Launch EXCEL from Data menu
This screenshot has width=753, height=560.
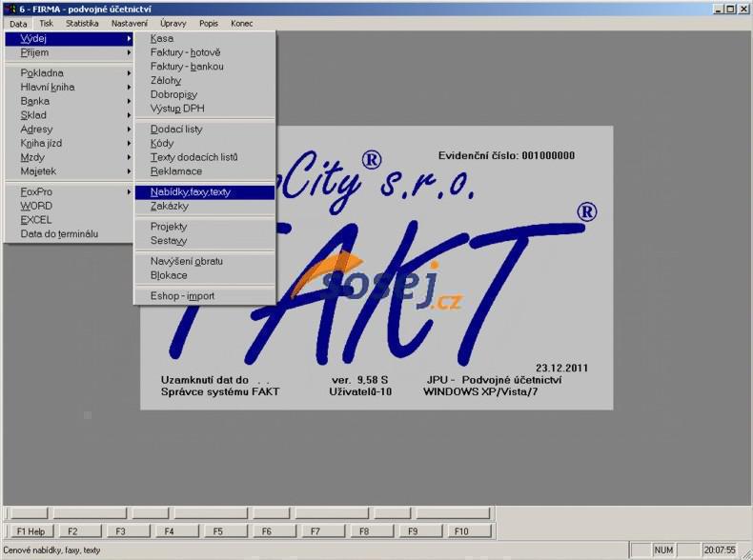(70, 220)
